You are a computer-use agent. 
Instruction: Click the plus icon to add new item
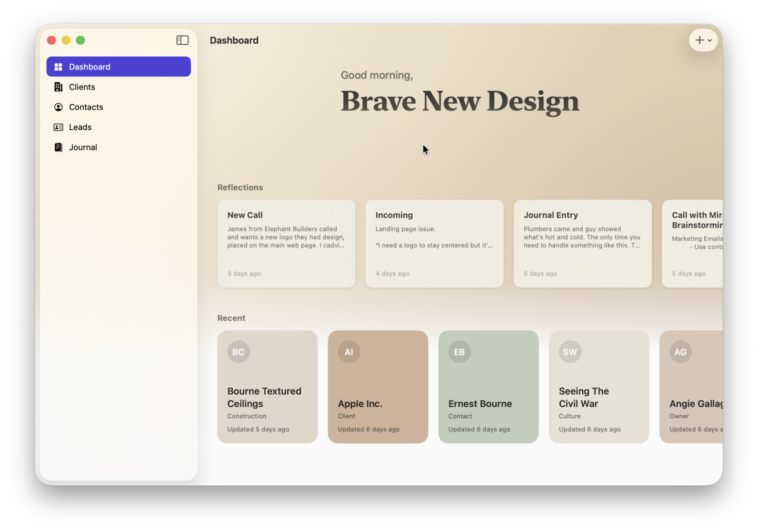click(x=699, y=40)
